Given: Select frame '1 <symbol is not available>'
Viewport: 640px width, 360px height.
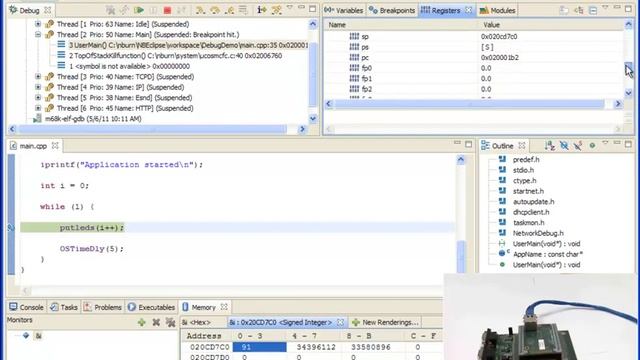Looking at the screenshot, I should pos(123,66).
